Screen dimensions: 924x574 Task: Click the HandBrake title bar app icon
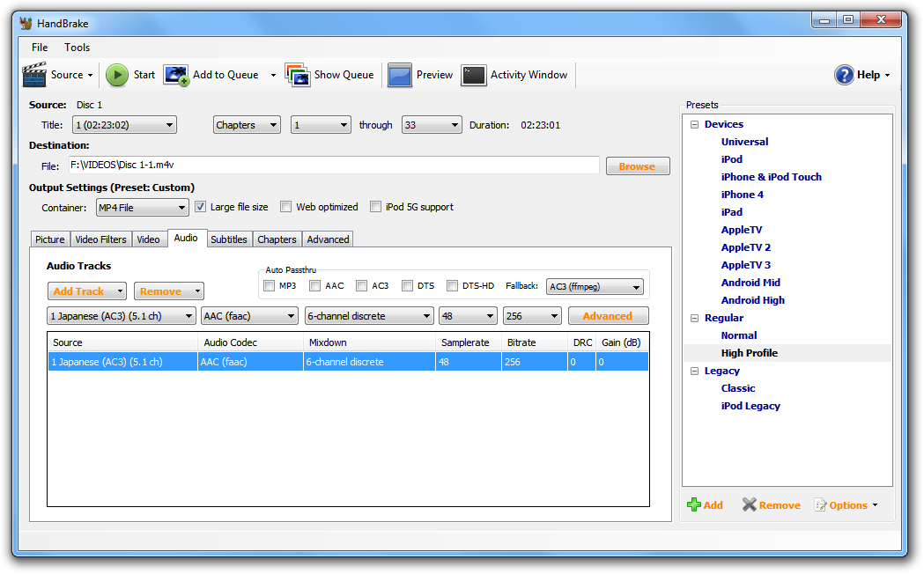(x=26, y=24)
